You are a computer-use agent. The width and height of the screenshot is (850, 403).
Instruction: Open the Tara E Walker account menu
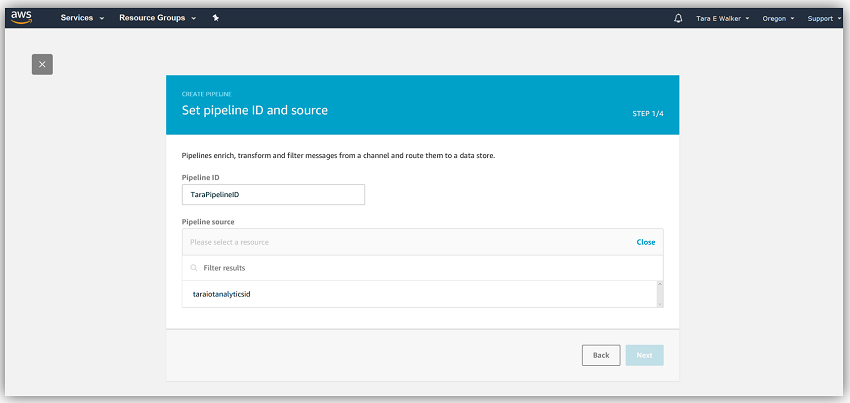pos(724,18)
